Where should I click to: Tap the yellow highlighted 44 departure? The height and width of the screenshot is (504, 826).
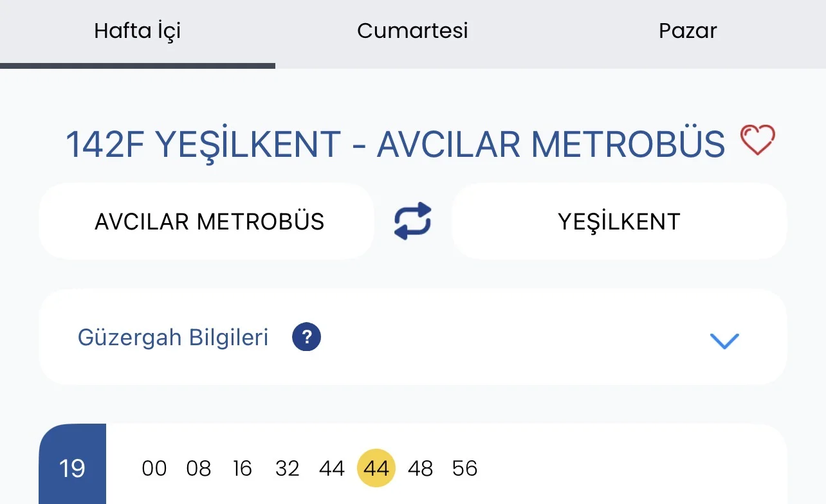tap(376, 469)
